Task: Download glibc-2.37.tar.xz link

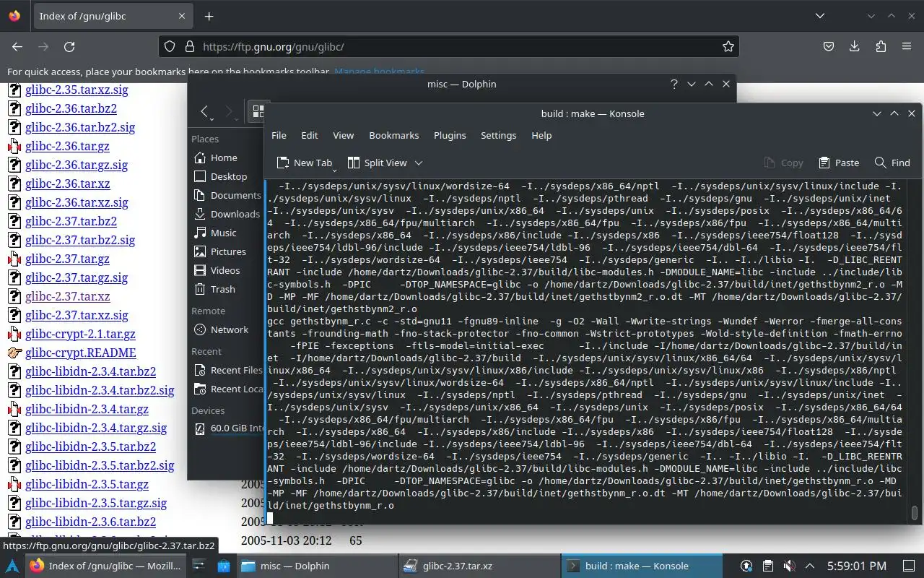Action: click(68, 296)
